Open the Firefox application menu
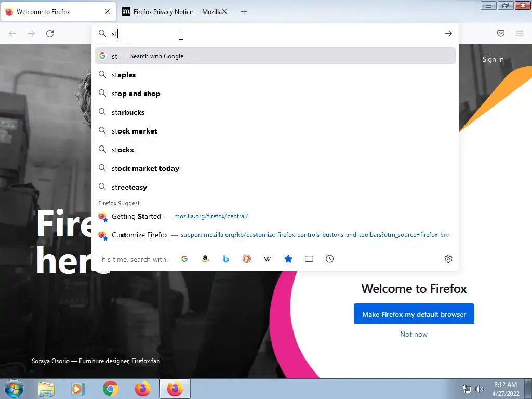The image size is (532, 399). (x=520, y=33)
